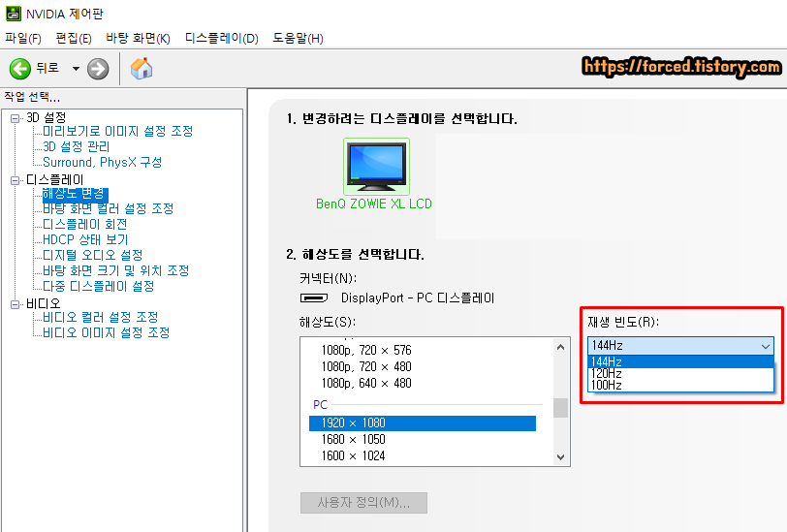Click the 재생 빈도 combo box showing 144Hz
Screen dimensions: 787x532
click(680, 346)
